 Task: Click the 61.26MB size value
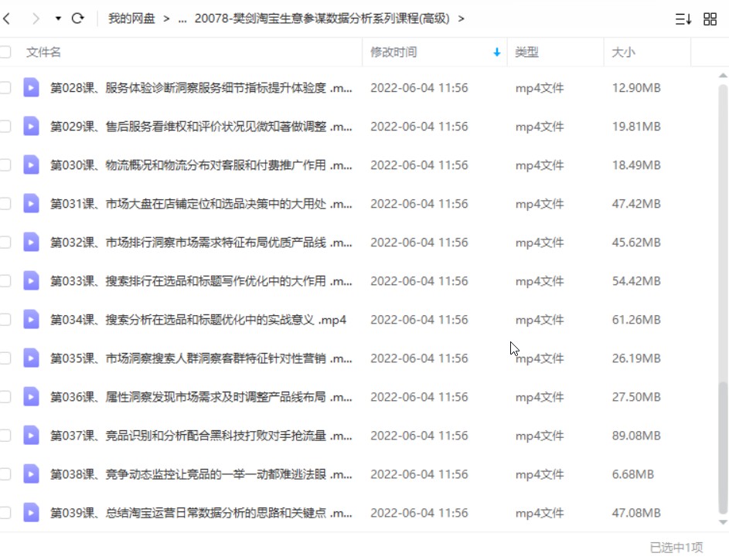[636, 320]
